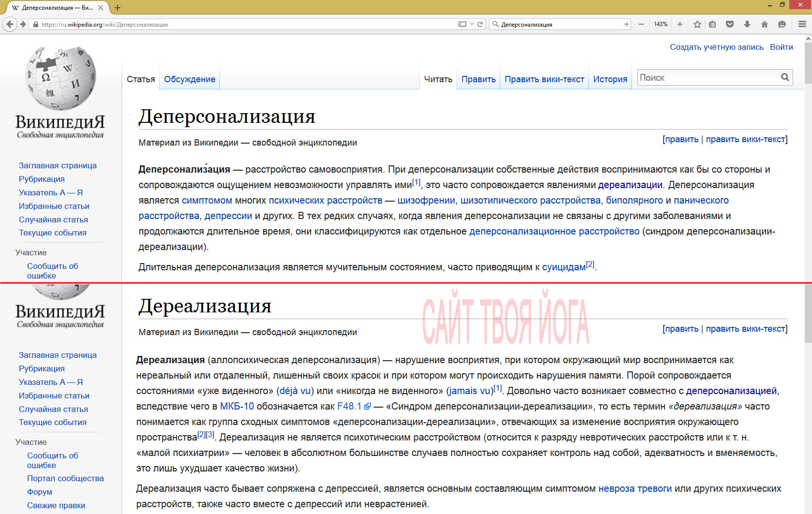Open the Hello chat smiley icon

coord(782,24)
